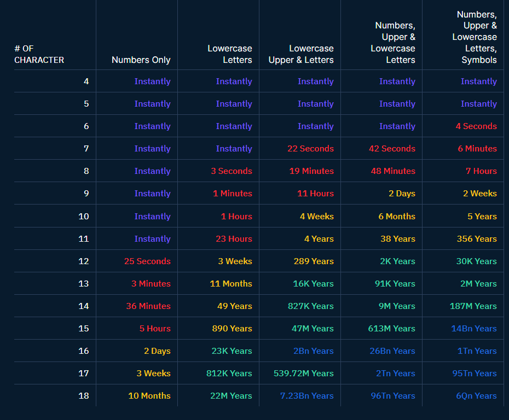
Task: Select the "6Qn Years" cell
Action: coord(476,396)
